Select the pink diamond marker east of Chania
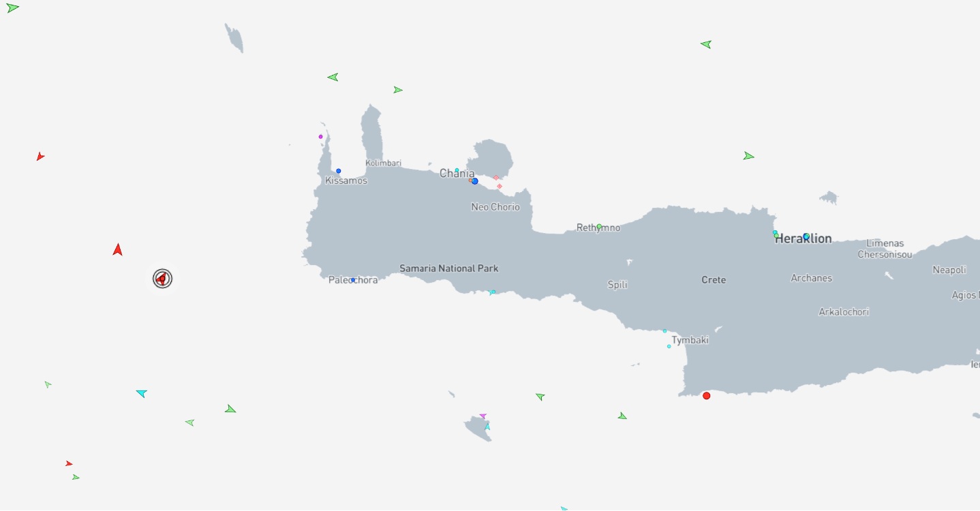The width and height of the screenshot is (980, 511). tap(500, 186)
